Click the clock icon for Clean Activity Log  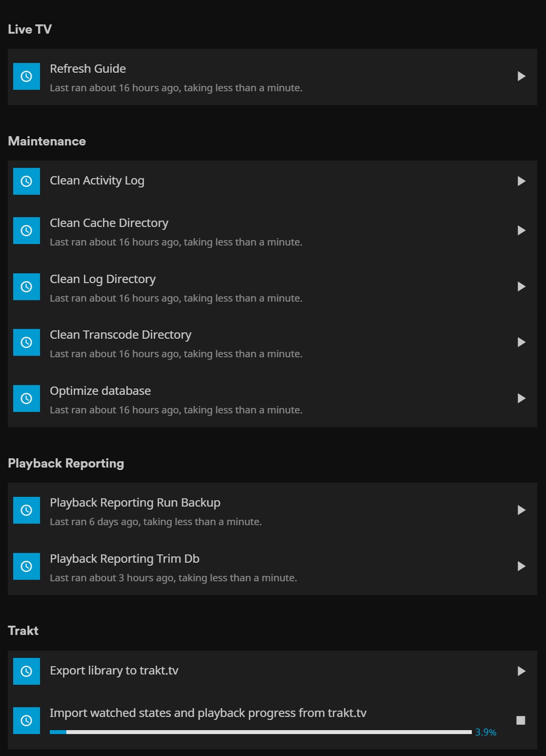click(26, 181)
